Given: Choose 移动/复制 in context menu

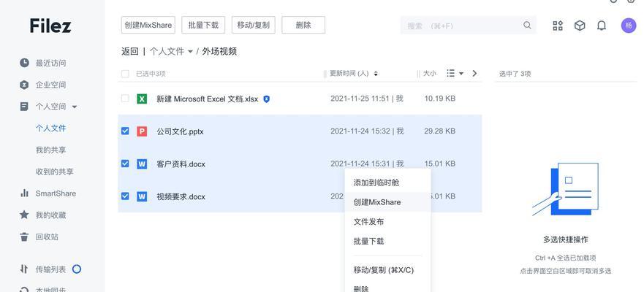Looking at the screenshot, I should point(387,270).
